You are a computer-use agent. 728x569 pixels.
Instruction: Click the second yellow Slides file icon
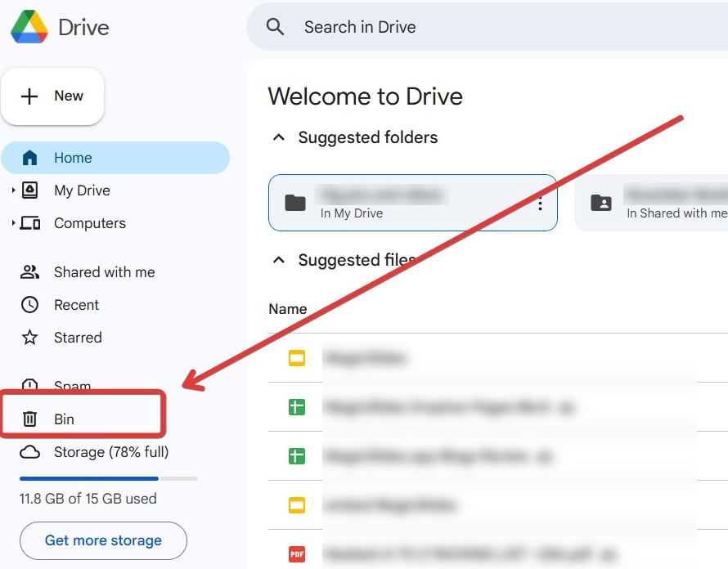pyautogui.click(x=297, y=505)
